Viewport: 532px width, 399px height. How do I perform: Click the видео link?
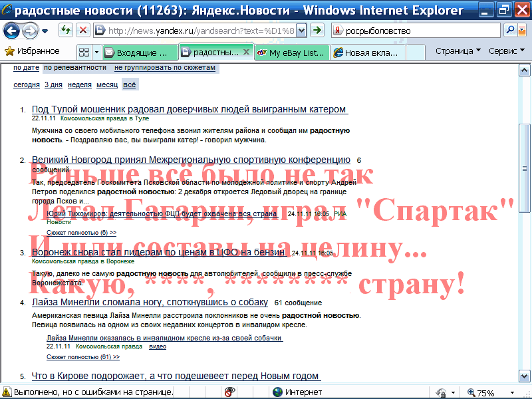pos(158,346)
